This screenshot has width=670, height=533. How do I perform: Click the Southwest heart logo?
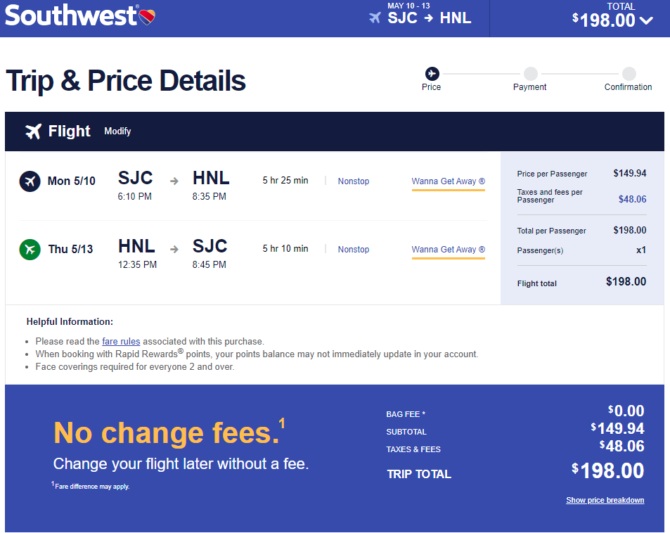[147, 17]
